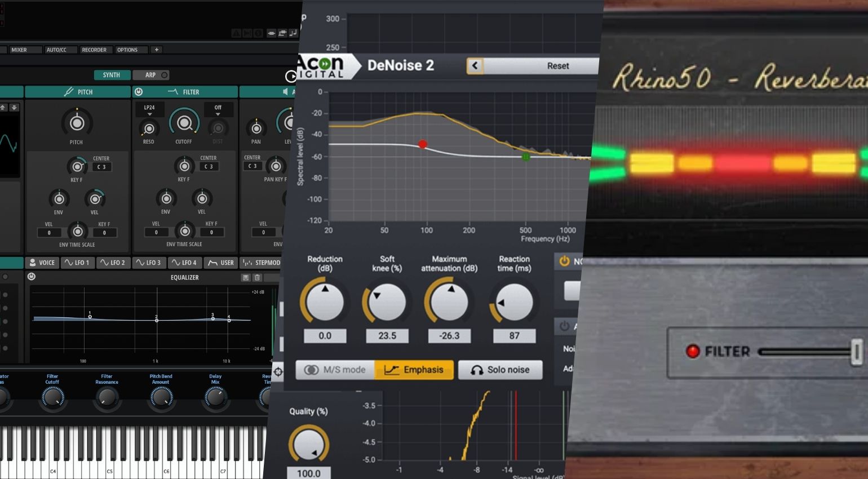Viewport: 868px width, 479px height.
Task: Switch to the SYNTH page
Action: point(112,75)
